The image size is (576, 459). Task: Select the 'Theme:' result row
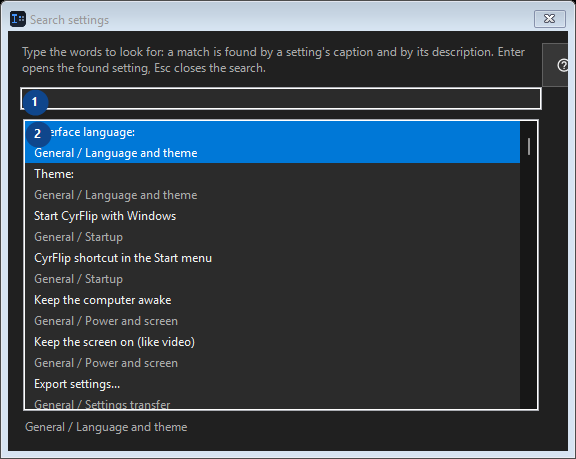click(x=272, y=184)
